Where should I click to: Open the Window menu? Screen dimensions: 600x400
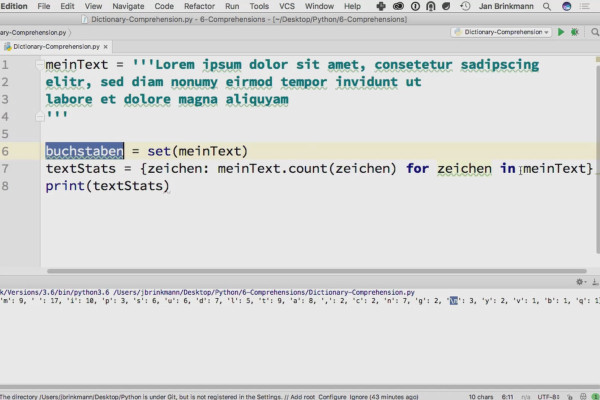[x=319, y=6]
